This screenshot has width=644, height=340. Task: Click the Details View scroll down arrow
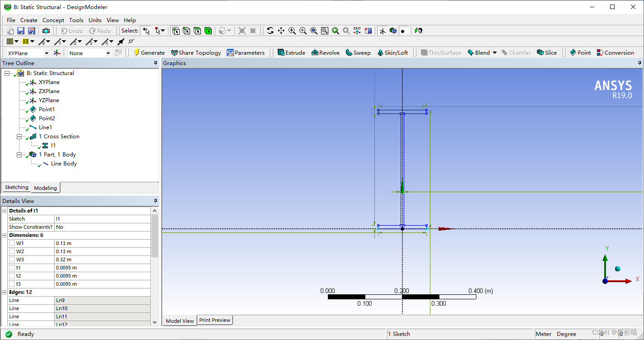coord(155,322)
